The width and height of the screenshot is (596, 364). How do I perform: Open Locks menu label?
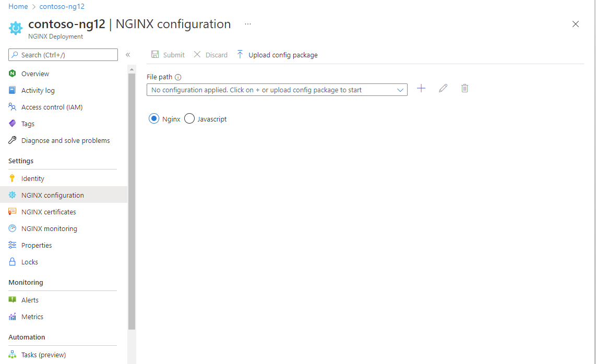click(x=30, y=262)
